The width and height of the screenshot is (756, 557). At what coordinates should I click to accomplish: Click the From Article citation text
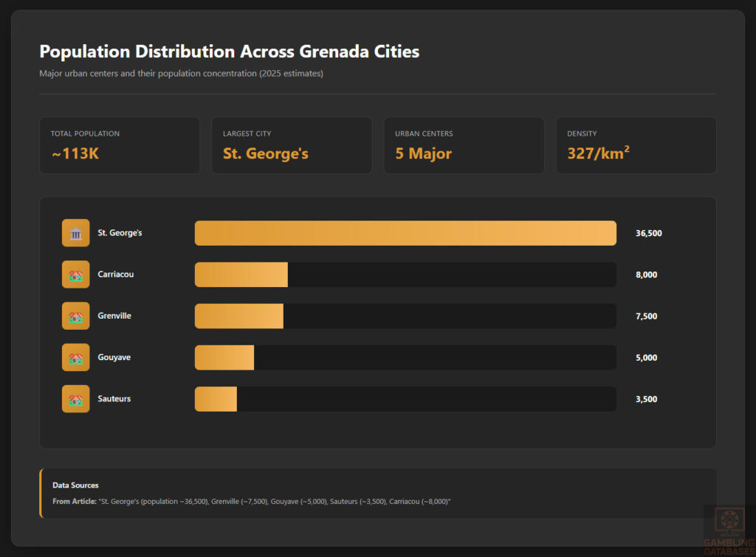tap(251, 500)
